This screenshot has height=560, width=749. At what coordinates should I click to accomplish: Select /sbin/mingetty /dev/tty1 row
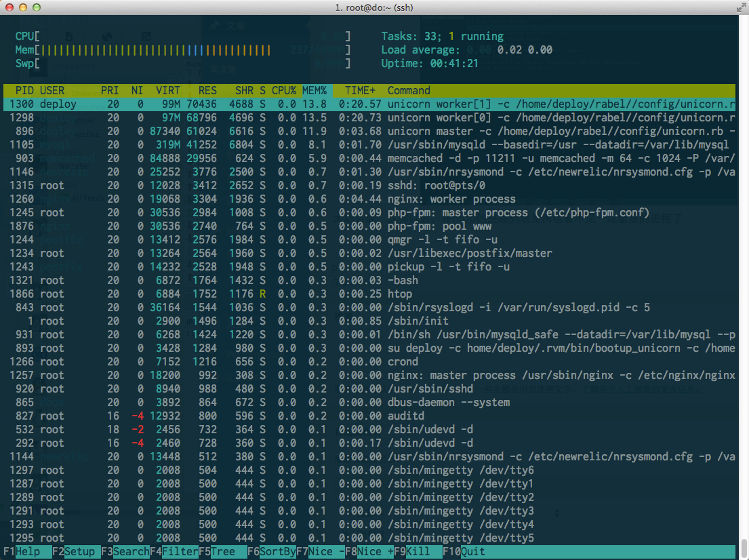pos(369,483)
